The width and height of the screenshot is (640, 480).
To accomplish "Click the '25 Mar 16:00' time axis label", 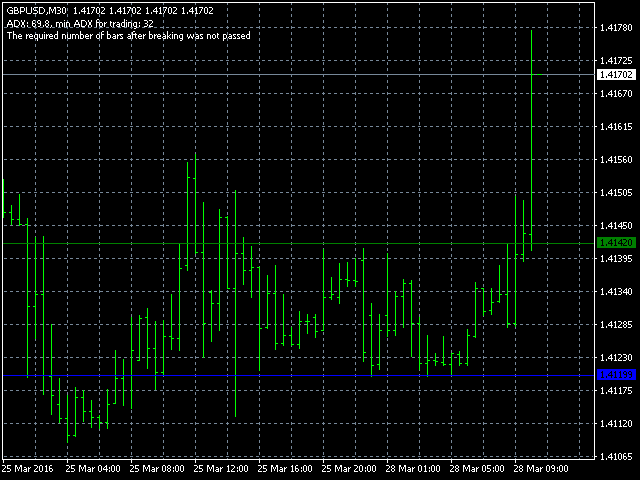I will 285,469.
